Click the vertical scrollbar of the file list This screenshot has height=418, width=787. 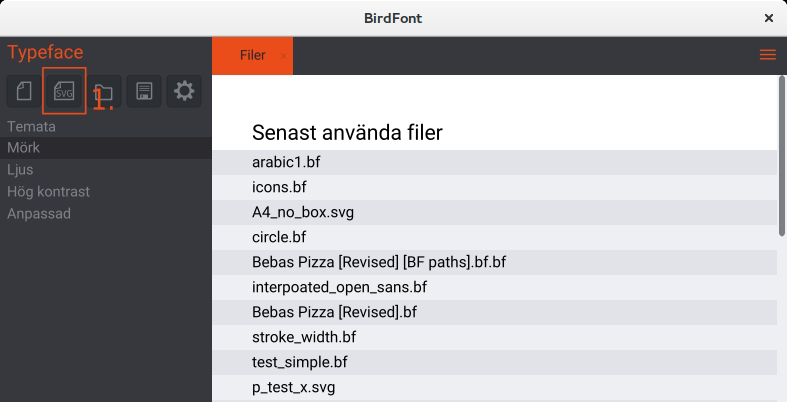tap(781, 160)
